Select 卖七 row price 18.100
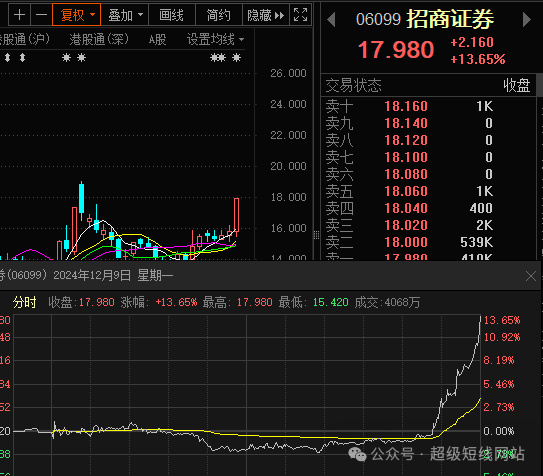 click(x=406, y=157)
